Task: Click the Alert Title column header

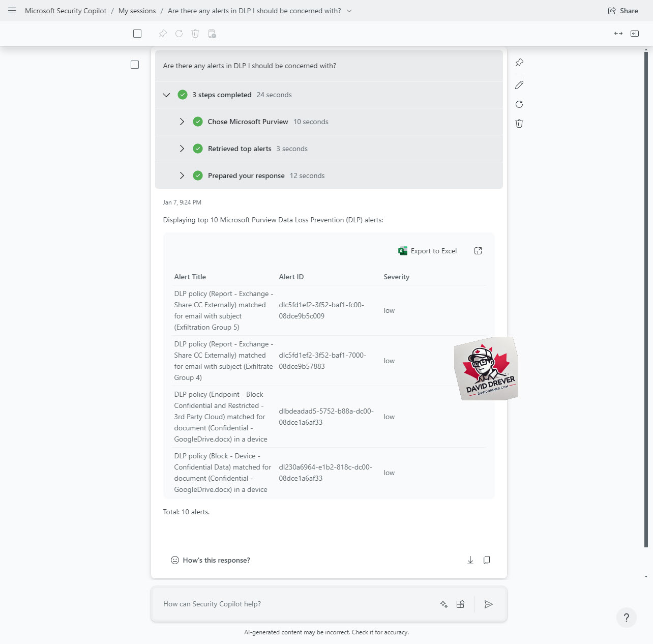Action: click(x=190, y=277)
